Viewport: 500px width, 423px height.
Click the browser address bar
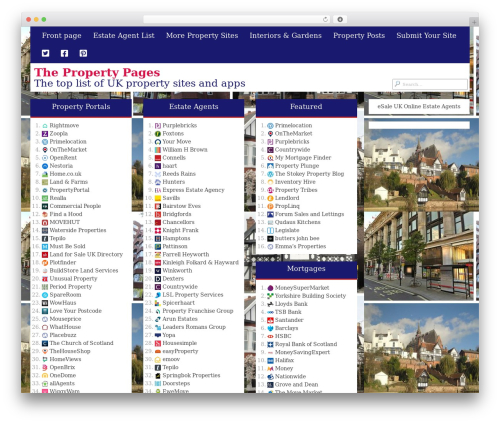point(237,19)
